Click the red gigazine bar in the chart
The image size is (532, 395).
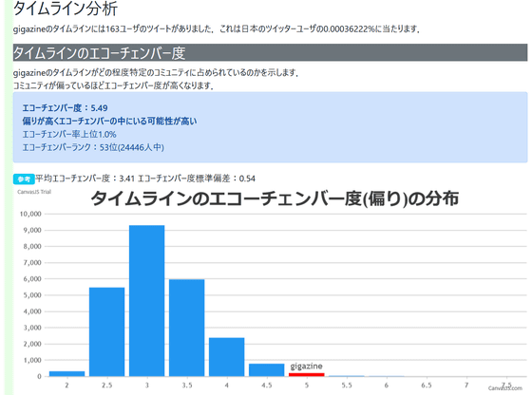306,374
